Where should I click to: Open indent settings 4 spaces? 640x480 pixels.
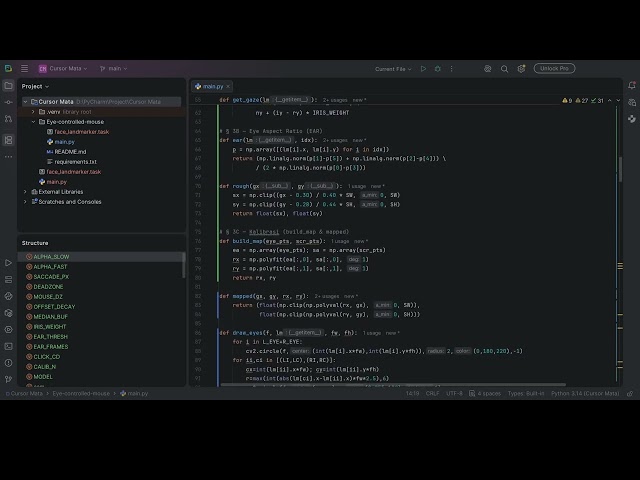coord(485,393)
